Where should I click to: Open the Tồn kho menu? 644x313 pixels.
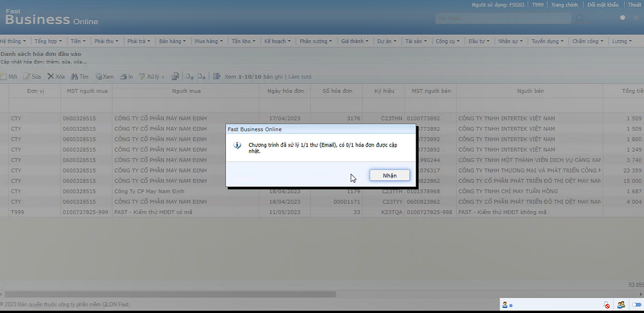(244, 41)
